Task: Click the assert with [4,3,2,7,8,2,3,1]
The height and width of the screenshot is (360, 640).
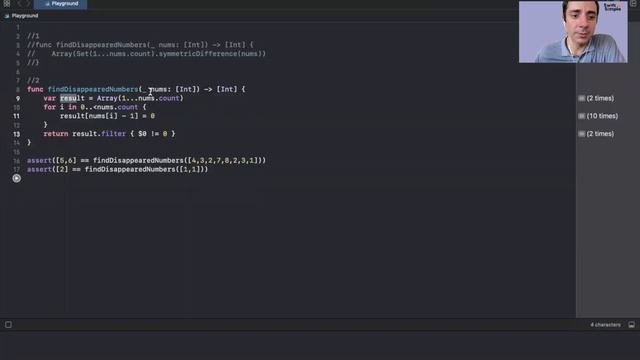Action: click(x=147, y=160)
